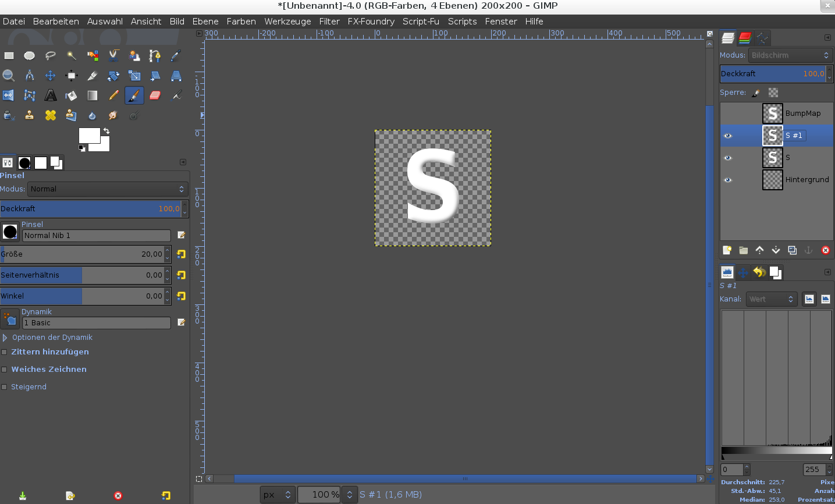Activate the Free Select lasso tool
Viewport: 835px width, 504px height.
point(51,56)
